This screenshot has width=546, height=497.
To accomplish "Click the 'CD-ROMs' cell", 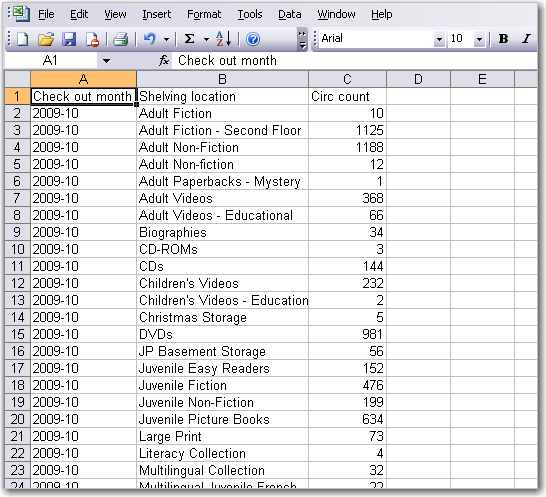I will click(222, 249).
